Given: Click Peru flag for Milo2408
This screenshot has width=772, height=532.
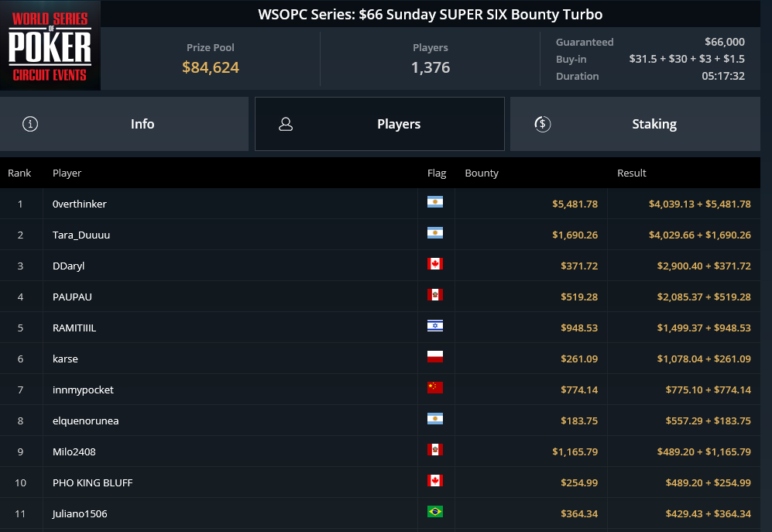Looking at the screenshot, I should (x=435, y=450).
